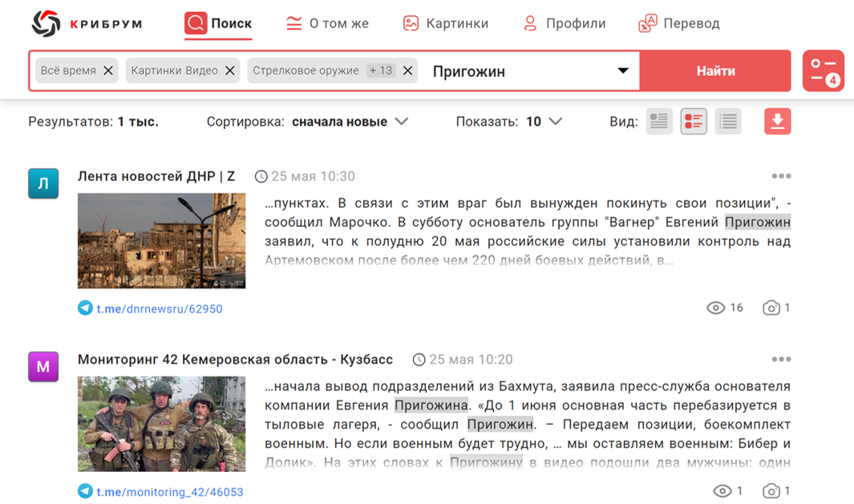The width and height of the screenshot is (854, 504).
Task: Remove the Стрелковое оружие filter chip
Action: pyautogui.click(x=407, y=71)
